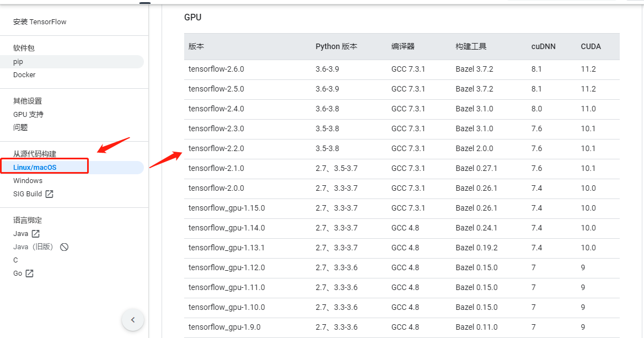
Task: Click the tensorflow_gpu-1.9.0 cell
Action: coord(224,327)
